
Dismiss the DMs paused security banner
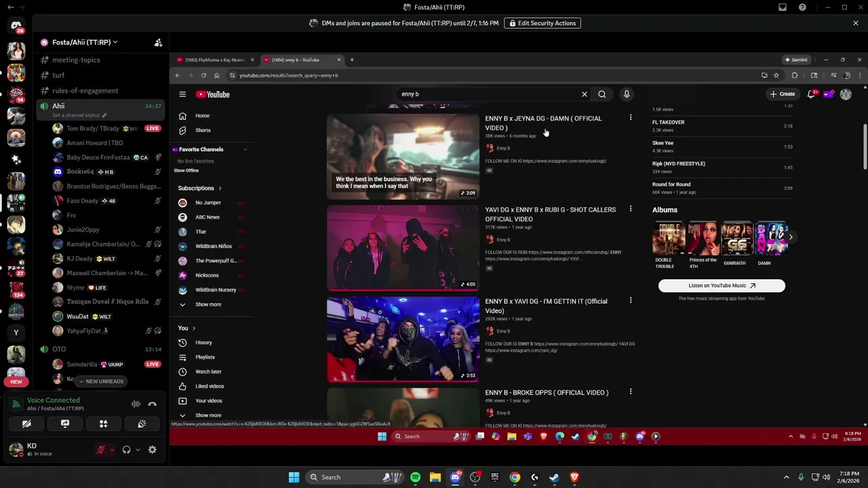856,23
